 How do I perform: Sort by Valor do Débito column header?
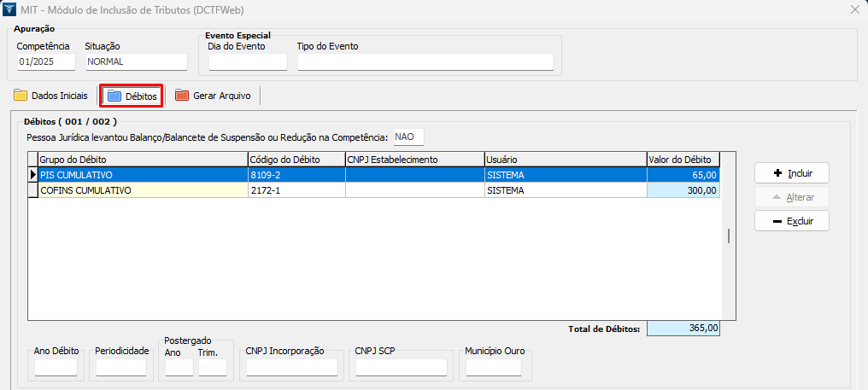pos(683,160)
